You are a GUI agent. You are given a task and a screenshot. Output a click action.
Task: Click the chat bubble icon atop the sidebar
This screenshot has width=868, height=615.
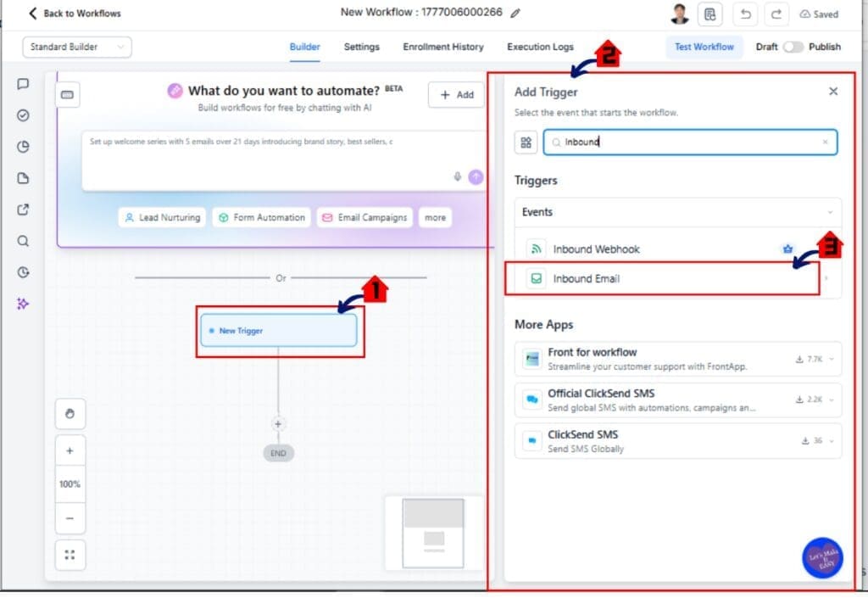23,84
